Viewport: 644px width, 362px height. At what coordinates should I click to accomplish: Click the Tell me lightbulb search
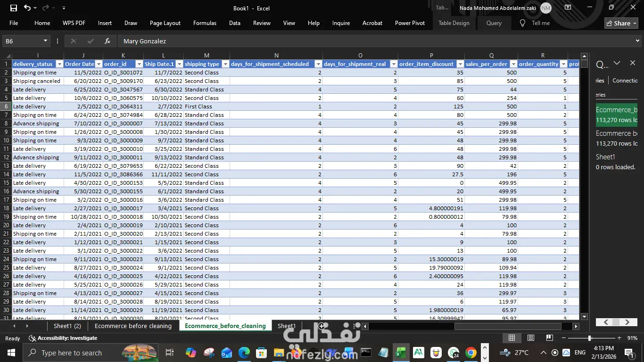pyautogui.click(x=522, y=23)
